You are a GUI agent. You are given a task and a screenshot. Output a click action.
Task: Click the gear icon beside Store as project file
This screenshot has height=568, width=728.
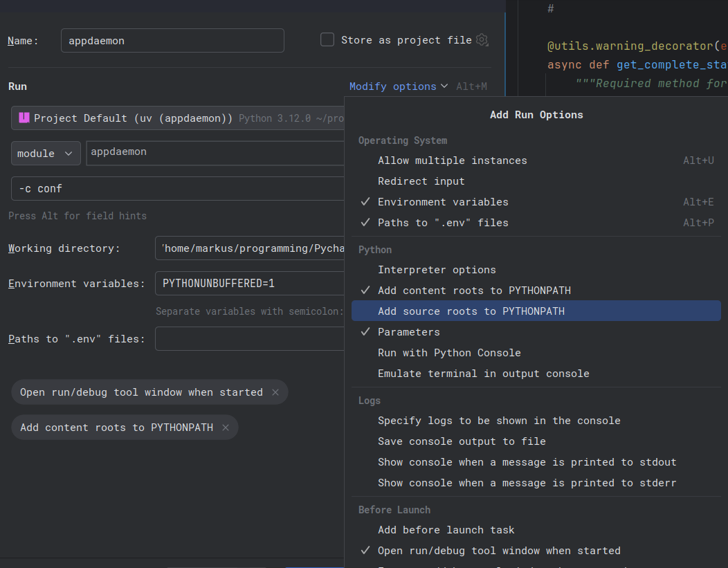tap(482, 40)
